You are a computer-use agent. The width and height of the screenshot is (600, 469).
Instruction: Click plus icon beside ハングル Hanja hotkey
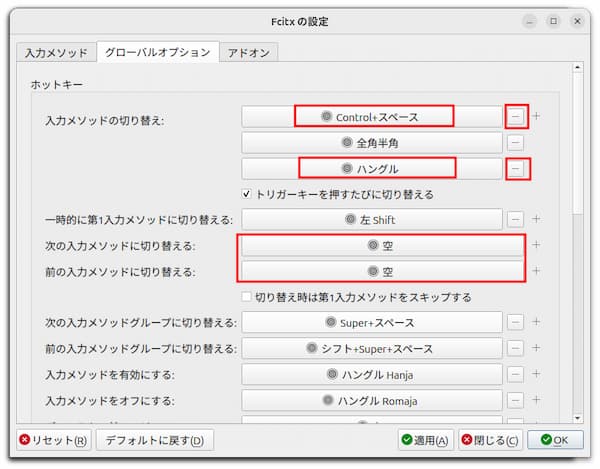[536, 374]
